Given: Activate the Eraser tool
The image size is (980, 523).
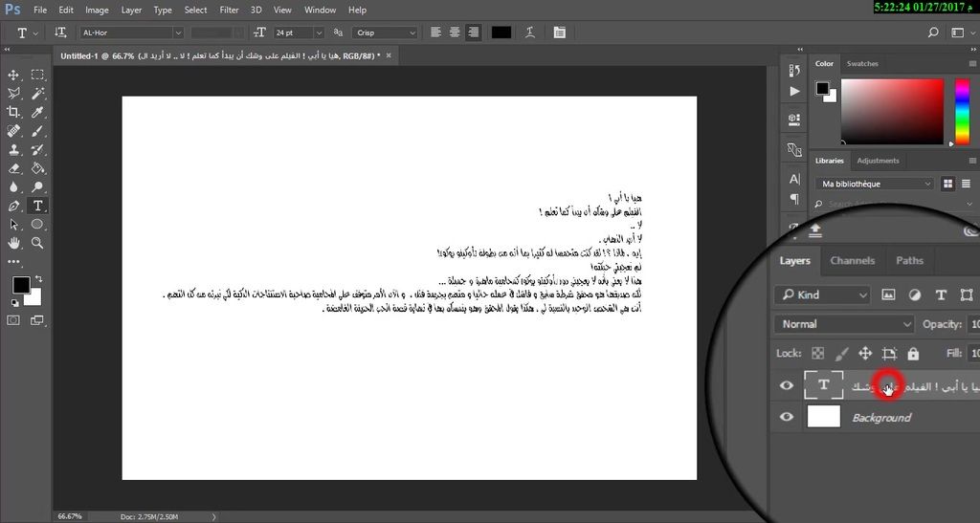Looking at the screenshot, I should tap(13, 168).
